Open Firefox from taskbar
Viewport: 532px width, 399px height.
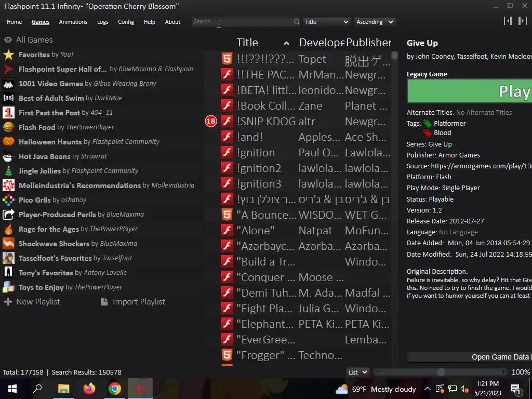89,389
